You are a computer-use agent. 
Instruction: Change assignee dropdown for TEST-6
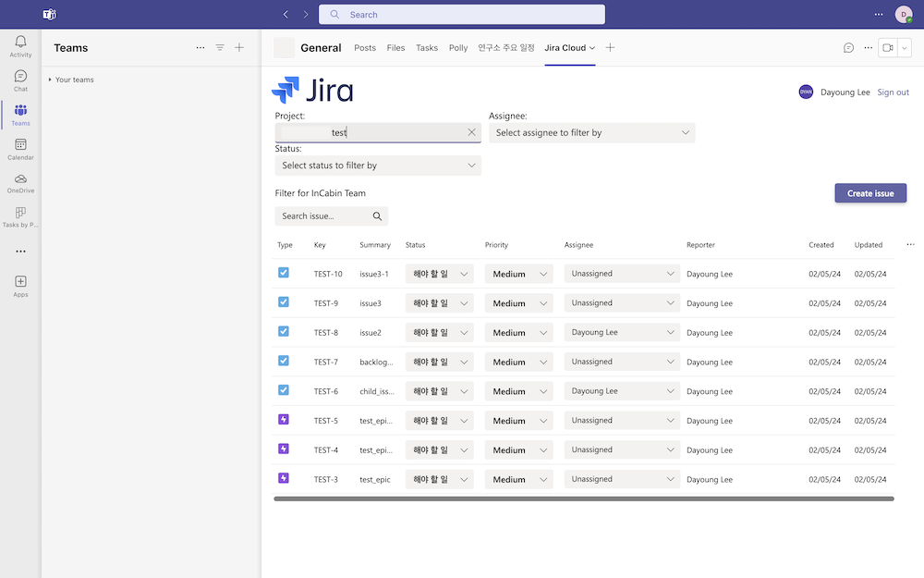pyautogui.click(x=622, y=391)
